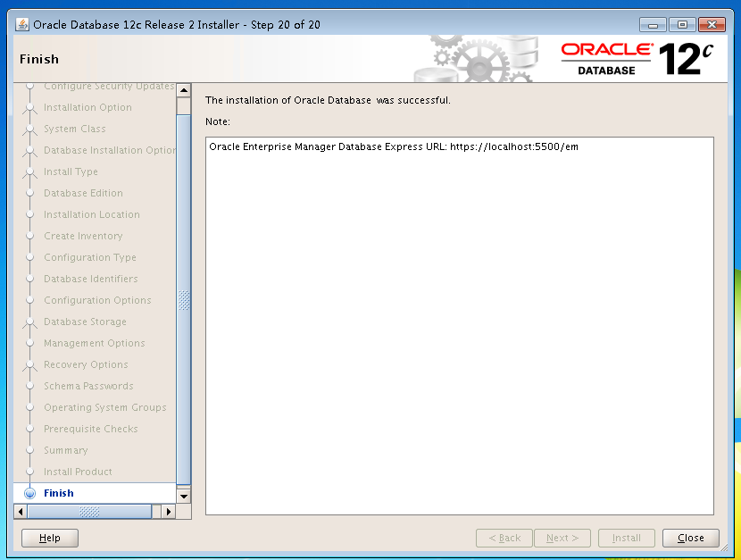Select Management Options step
The height and width of the screenshot is (560, 741).
(x=95, y=343)
